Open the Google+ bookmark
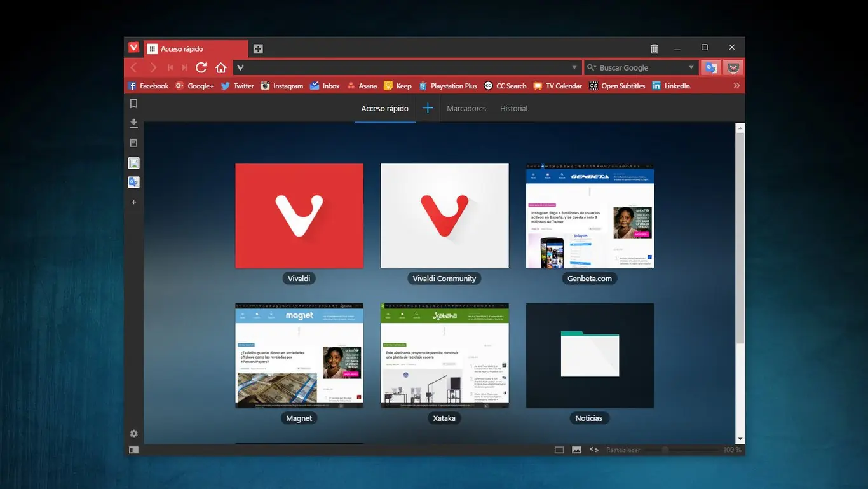The height and width of the screenshot is (489, 868). [x=194, y=86]
